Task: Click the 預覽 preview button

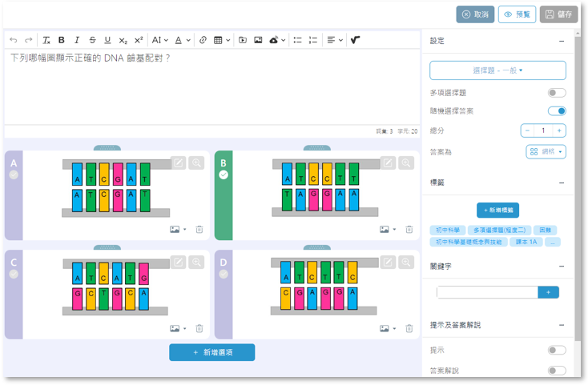Action: pos(517,14)
